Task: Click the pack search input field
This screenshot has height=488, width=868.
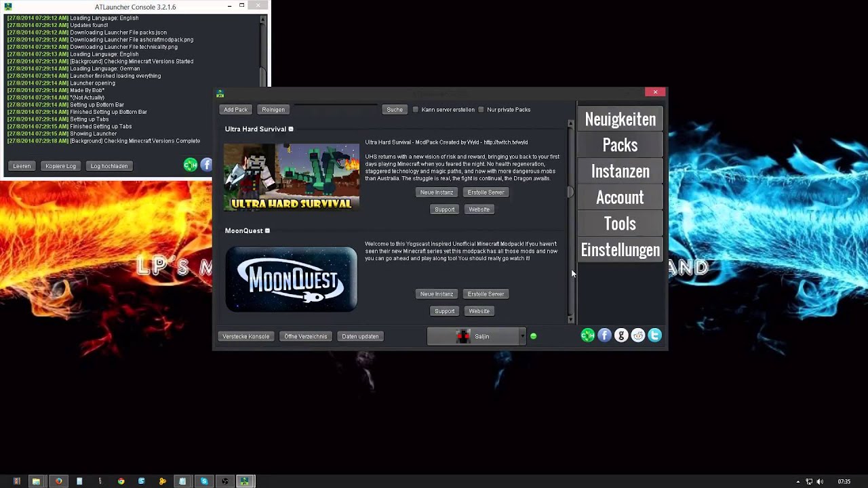Action: (x=336, y=110)
